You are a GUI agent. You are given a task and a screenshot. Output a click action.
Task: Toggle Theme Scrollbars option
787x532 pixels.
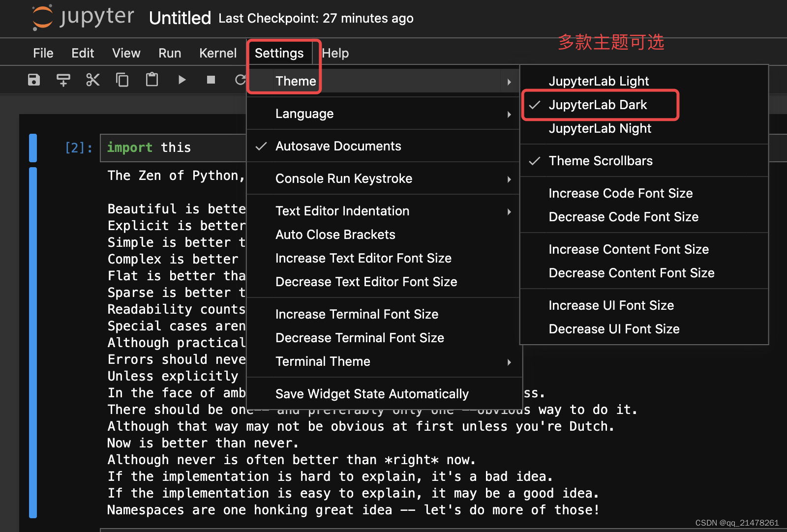(644, 161)
